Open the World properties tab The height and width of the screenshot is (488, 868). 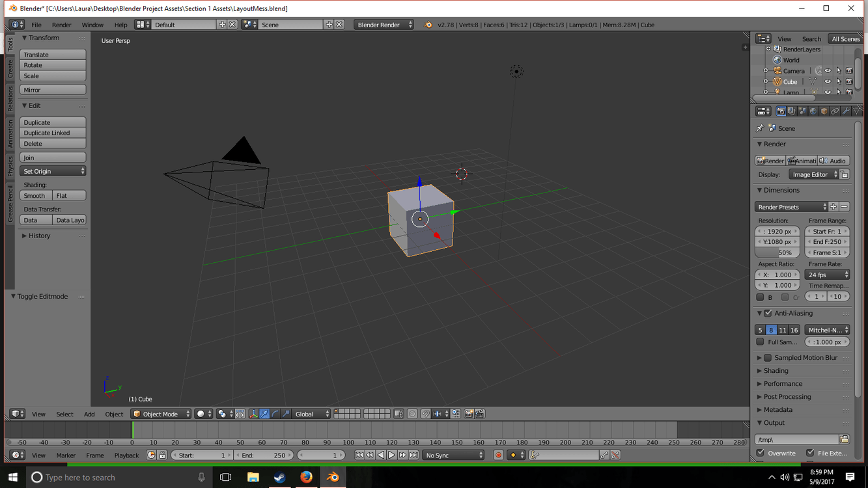pos(813,111)
